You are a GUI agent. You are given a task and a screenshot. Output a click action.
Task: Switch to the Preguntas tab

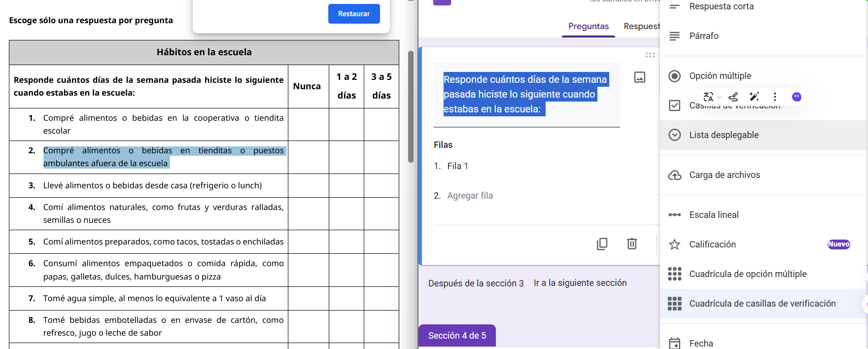tap(588, 26)
